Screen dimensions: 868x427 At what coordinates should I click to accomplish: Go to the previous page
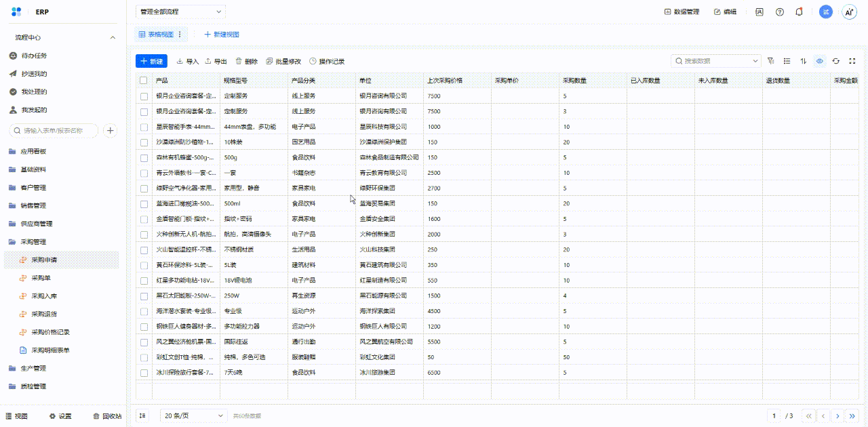[823, 416]
